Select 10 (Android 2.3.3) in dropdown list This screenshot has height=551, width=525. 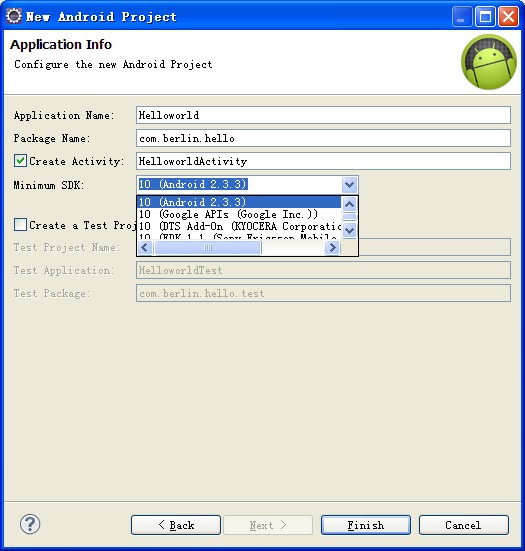239,202
